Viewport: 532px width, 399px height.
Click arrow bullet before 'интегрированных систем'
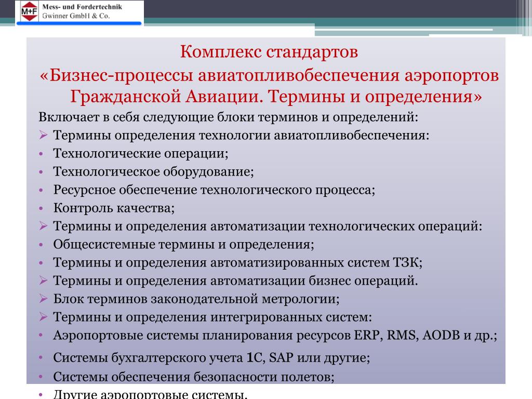(x=43, y=316)
